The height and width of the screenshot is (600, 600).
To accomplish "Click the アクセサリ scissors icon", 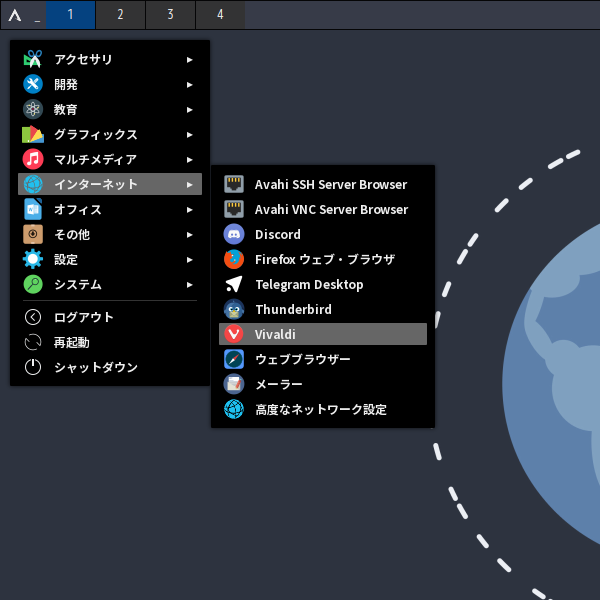I will pyautogui.click(x=33, y=59).
